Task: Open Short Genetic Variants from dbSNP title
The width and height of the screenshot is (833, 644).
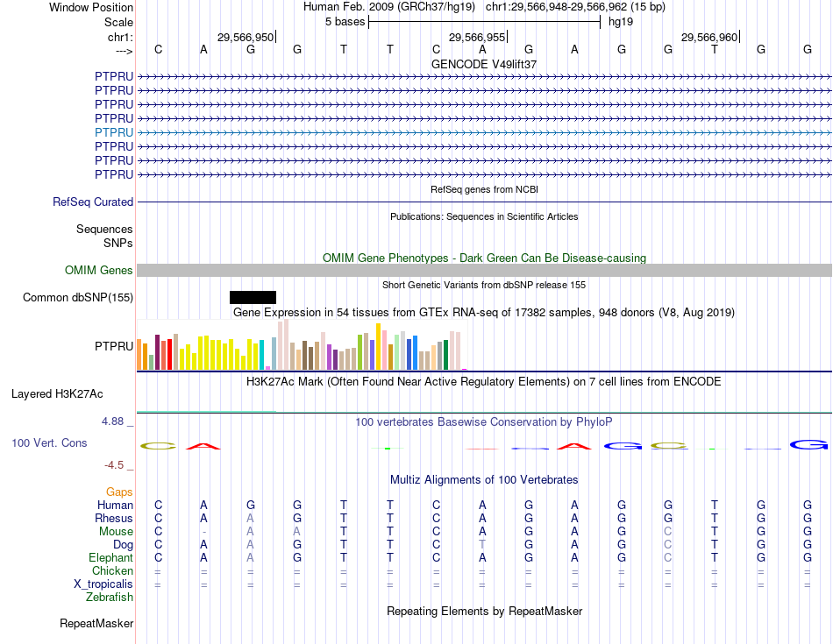Action: [x=484, y=285]
